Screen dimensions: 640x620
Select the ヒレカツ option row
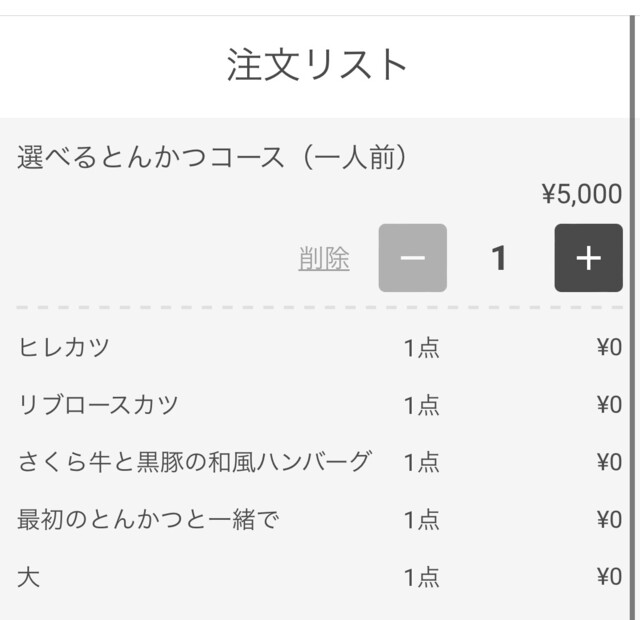click(64, 348)
